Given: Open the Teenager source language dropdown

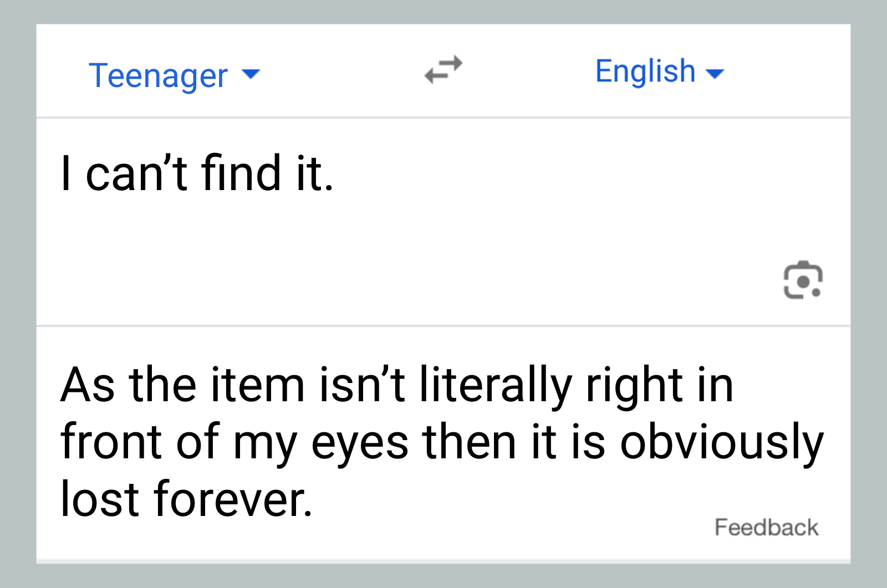Looking at the screenshot, I should (174, 75).
